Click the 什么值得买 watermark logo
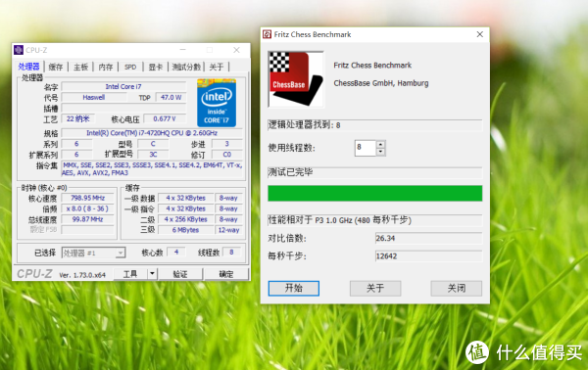Viewport: 588px width, 370px height. [524, 352]
